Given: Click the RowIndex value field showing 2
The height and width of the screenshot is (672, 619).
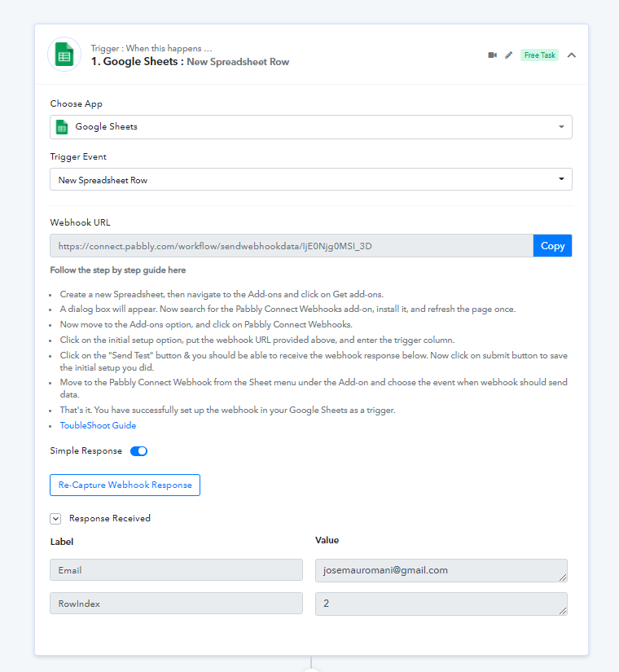Looking at the screenshot, I should [441, 604].
